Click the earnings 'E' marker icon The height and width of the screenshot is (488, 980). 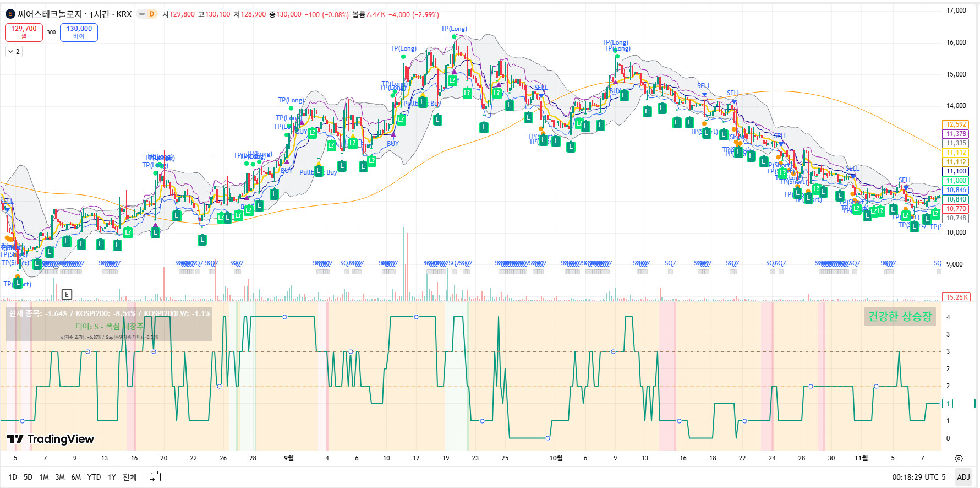click(67, 295)
